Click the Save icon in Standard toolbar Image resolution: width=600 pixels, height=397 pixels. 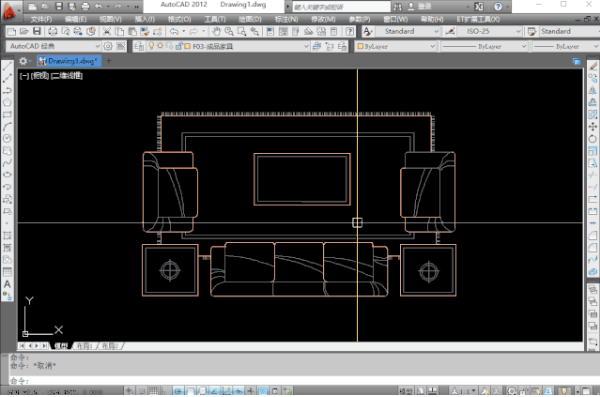point(37,31)
